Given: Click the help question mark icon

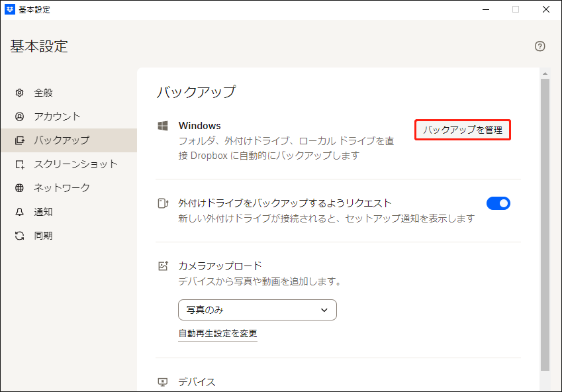Looking at the screenshot, I should point(539,46).
